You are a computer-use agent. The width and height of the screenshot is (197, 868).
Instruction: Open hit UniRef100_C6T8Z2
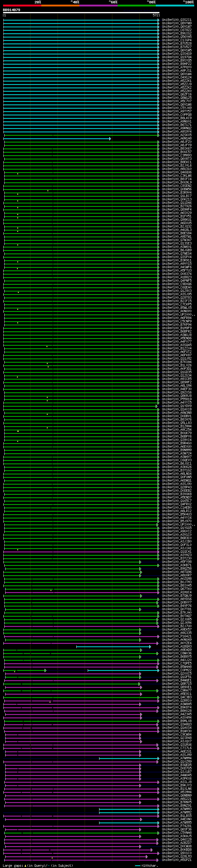177,30
